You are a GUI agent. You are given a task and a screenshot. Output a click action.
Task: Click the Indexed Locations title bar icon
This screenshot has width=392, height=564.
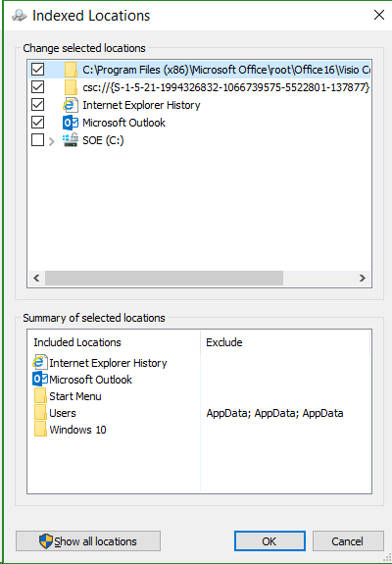coord(19,16)
